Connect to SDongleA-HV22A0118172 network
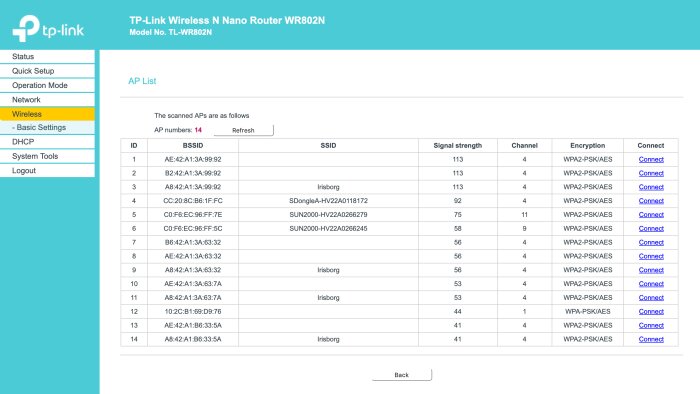The height and width of the screenshot is (394, 700). point(651,201)
